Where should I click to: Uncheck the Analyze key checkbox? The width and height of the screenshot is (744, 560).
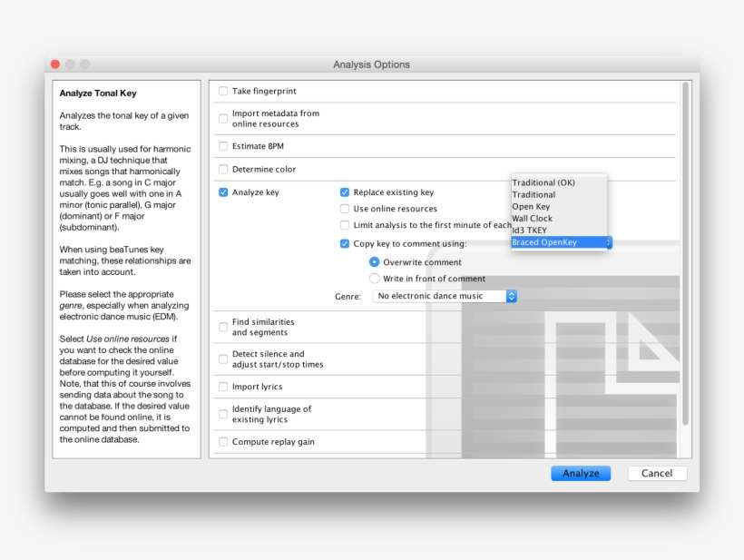point(223,192)
